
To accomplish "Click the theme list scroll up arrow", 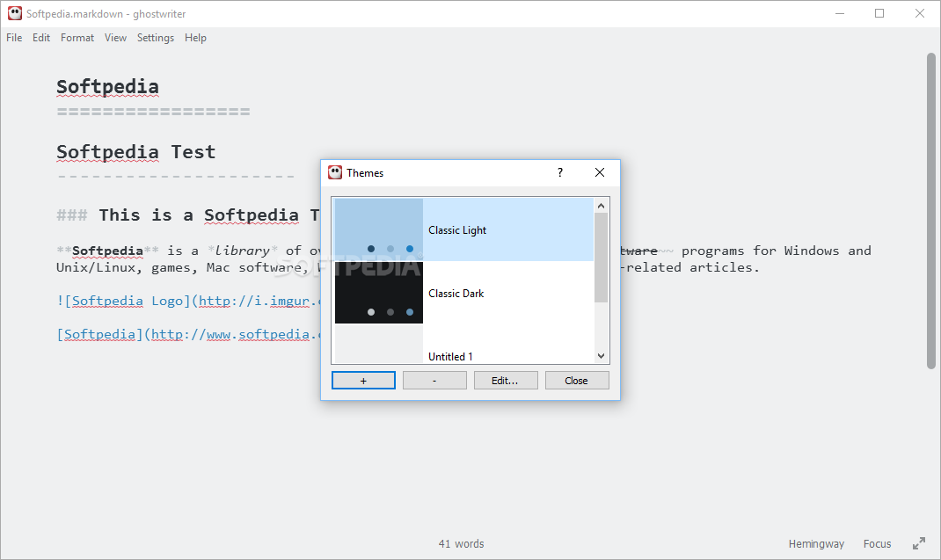I will click(602, 205).
